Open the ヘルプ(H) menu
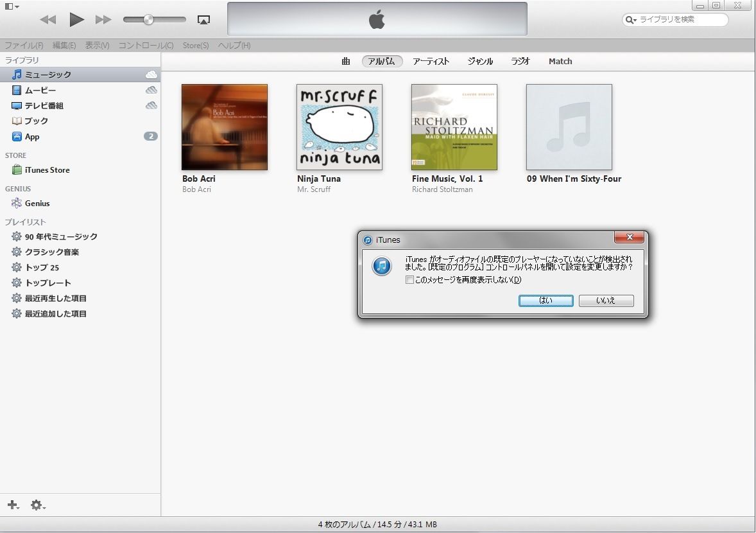 234,46
